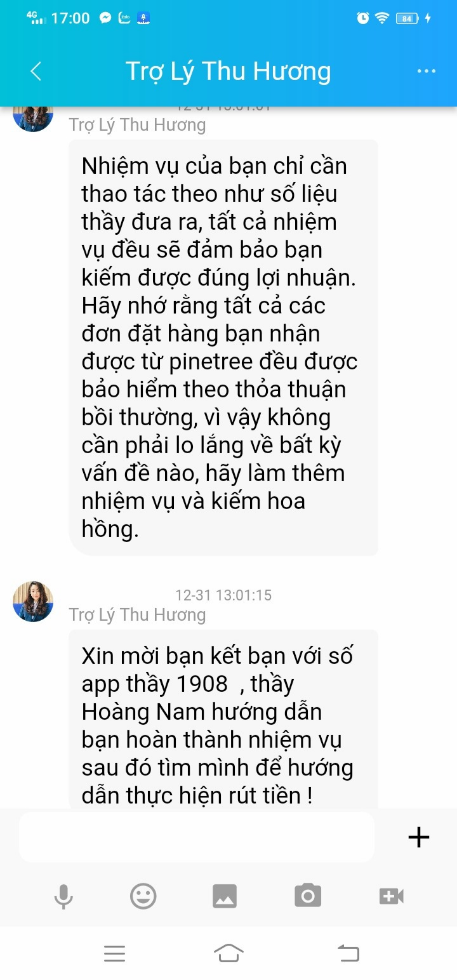Go back using the header arrow
This screenshot has width=457, height=980.
click(36, 71)
